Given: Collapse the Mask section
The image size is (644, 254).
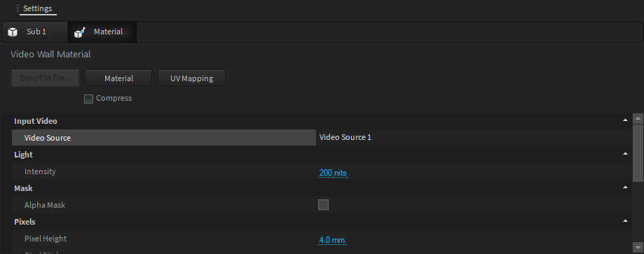Looking at the screenshot, I should point(625,188).
